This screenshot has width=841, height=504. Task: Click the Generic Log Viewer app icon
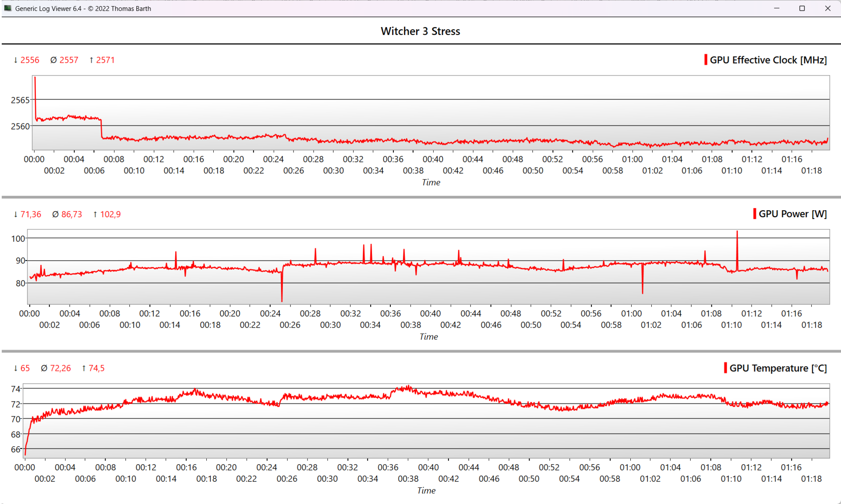coord(7,8)
